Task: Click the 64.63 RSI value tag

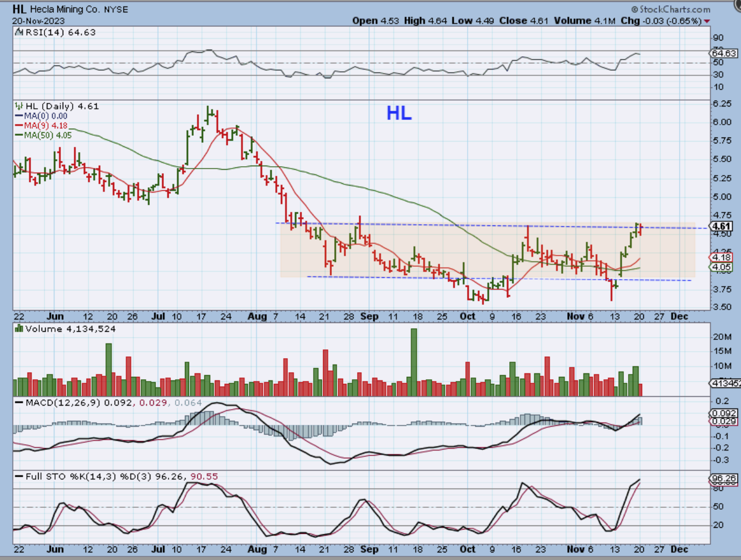Action: point(723,53)
